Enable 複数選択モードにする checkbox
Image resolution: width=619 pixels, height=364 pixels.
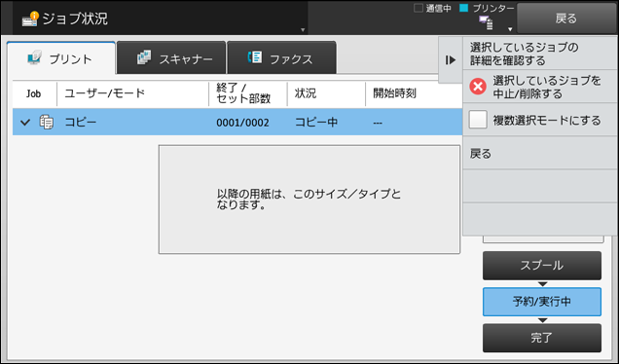pos(478,120)
